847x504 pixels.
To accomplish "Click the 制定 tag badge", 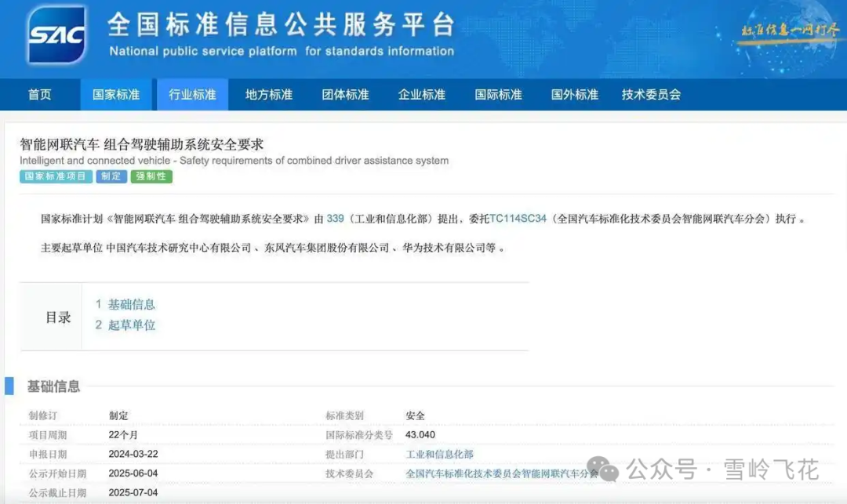I will tap(111, 176).
